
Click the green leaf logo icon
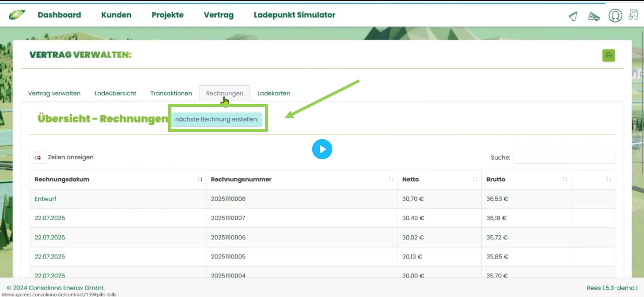pos(17,15)
